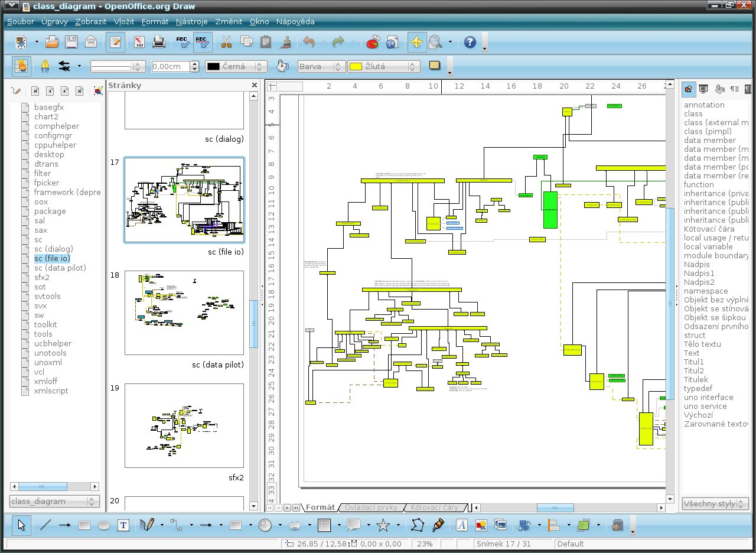Viewport: 756px width, 553px height.
Task: Toggle Edit File mode button
Action: [x=115, y=42]
